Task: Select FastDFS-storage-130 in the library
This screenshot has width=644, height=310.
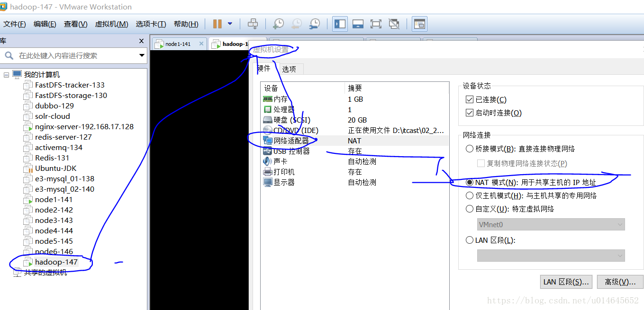Action: 71,96
